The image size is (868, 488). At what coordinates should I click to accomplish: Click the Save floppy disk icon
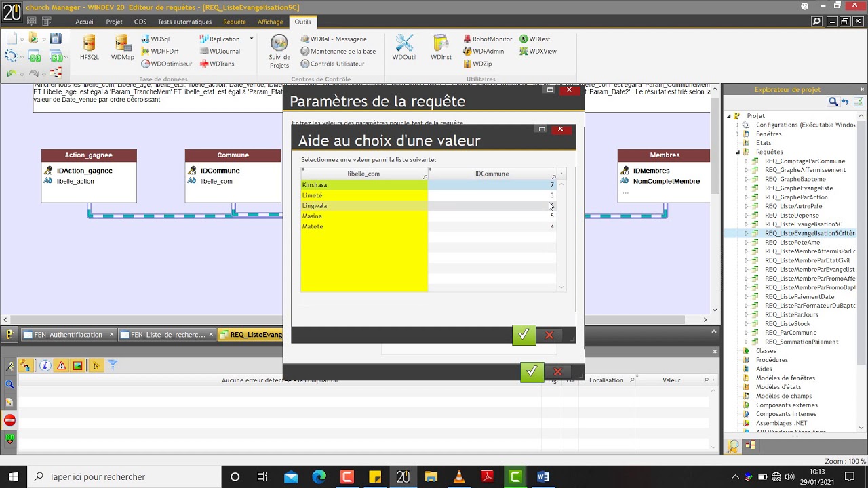(56, 39)
